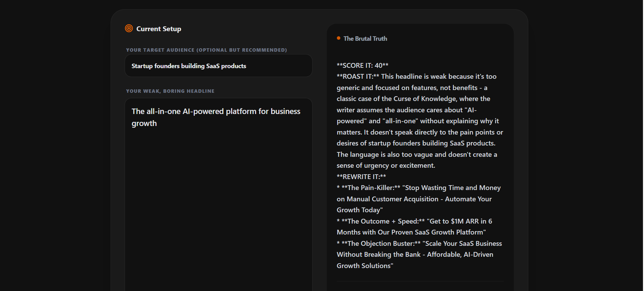Click the "SCORE IT: 40" line

pyautogui.click(x=362, y=65)
